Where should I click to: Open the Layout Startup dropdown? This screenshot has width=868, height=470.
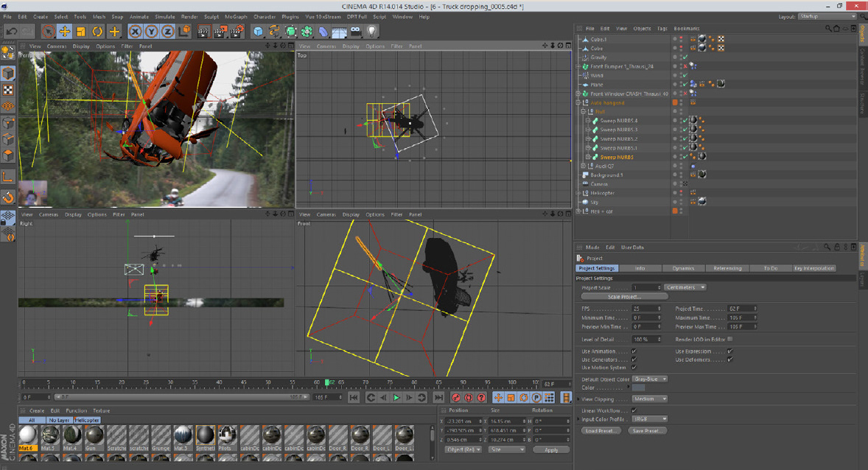pos(827,17)
